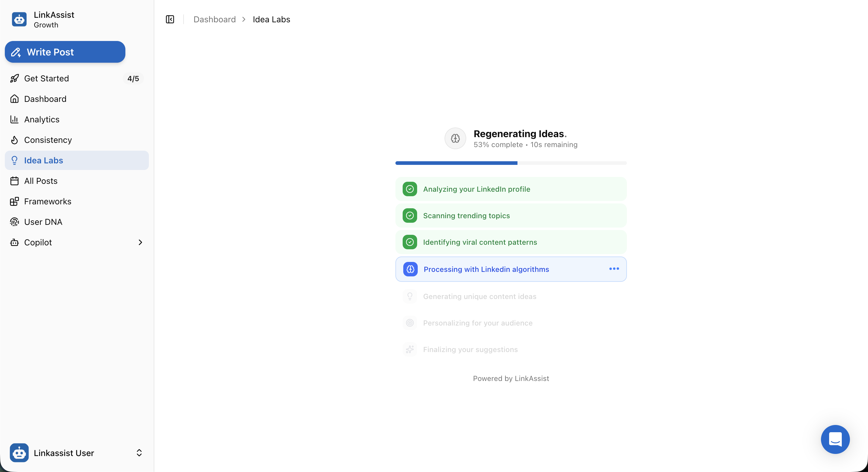Expand the Copilot submenu chevron
This screenshot has height=472, width=868.
pos(140,243)
